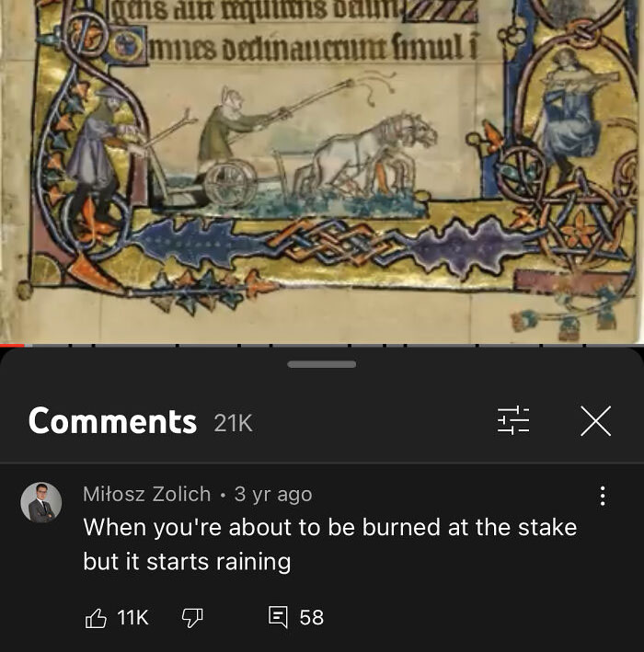This screenshot has height=652, width=644.
Task: Tap the comment sheet drag handle
Action: tap(322, 364)
